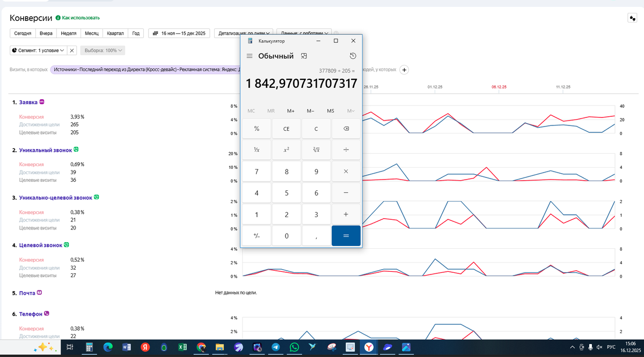Click the reciprocal 1/x key

[257, 150]
